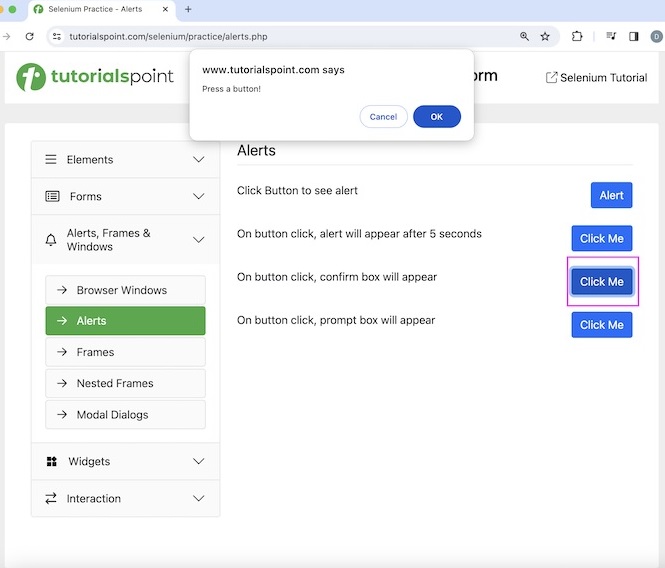Open the profile avatar icon
Image resolution: width=665 pixels, height=568 pixels.
point(657,36)
